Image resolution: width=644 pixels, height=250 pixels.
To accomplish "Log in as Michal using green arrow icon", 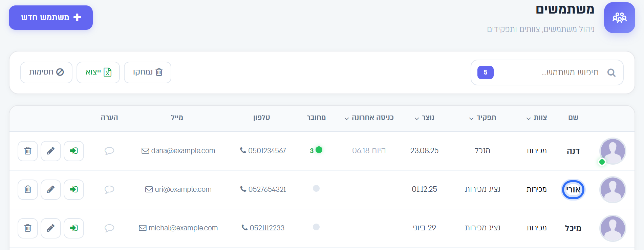I will click(x=74, y=228).
